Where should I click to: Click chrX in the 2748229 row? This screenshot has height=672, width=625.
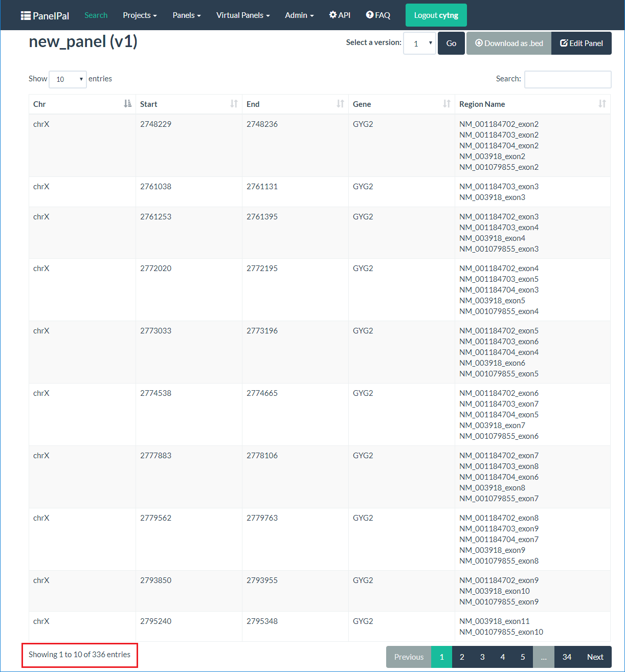tap(41, 124)
